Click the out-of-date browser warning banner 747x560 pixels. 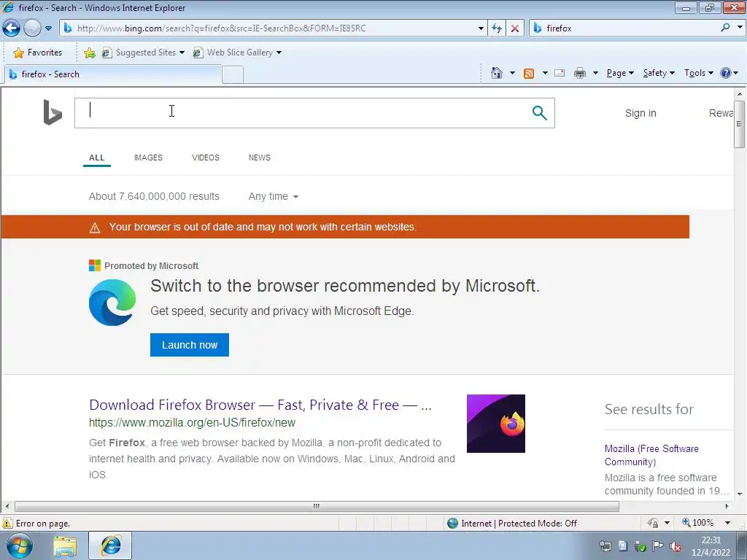pyautogui.click(x=345, y=227)
